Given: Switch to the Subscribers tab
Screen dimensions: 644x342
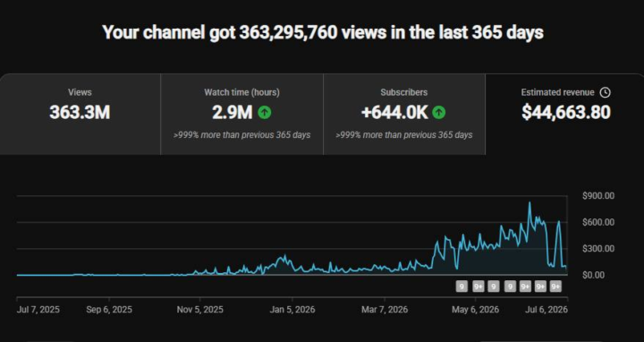Looking at the screenshot, I should tap(404, 115).
